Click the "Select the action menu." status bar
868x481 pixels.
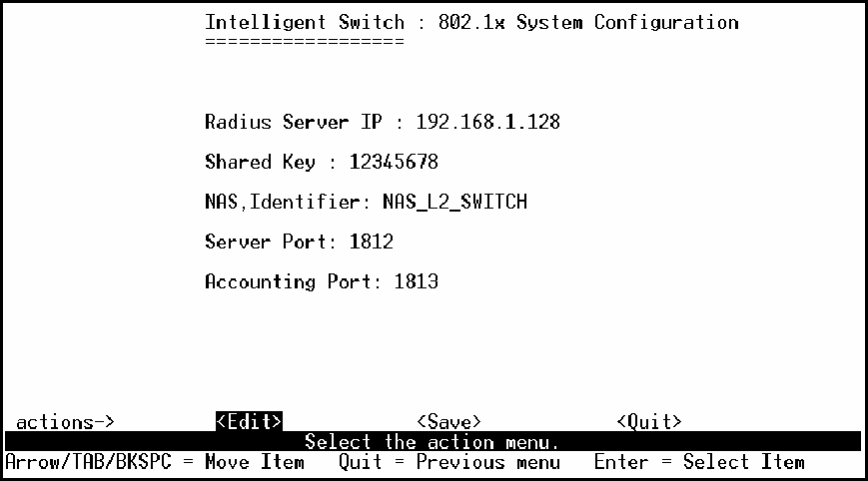[x=432, y=441]
